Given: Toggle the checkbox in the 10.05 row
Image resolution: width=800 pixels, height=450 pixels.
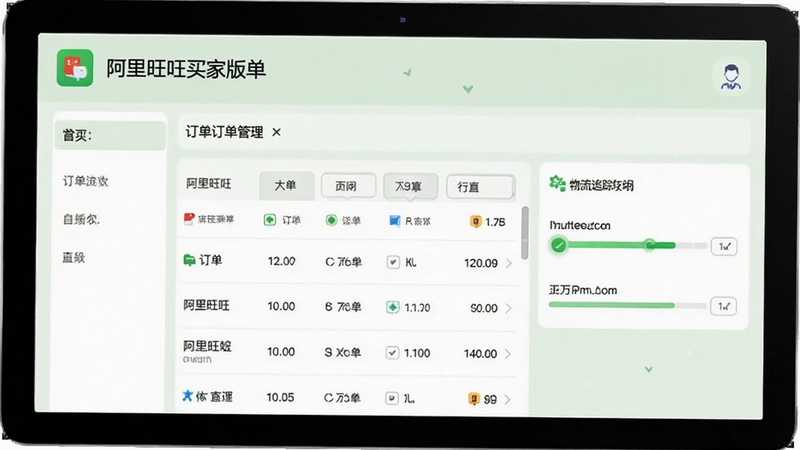Looking at the screenshot, I should (391, 398).
